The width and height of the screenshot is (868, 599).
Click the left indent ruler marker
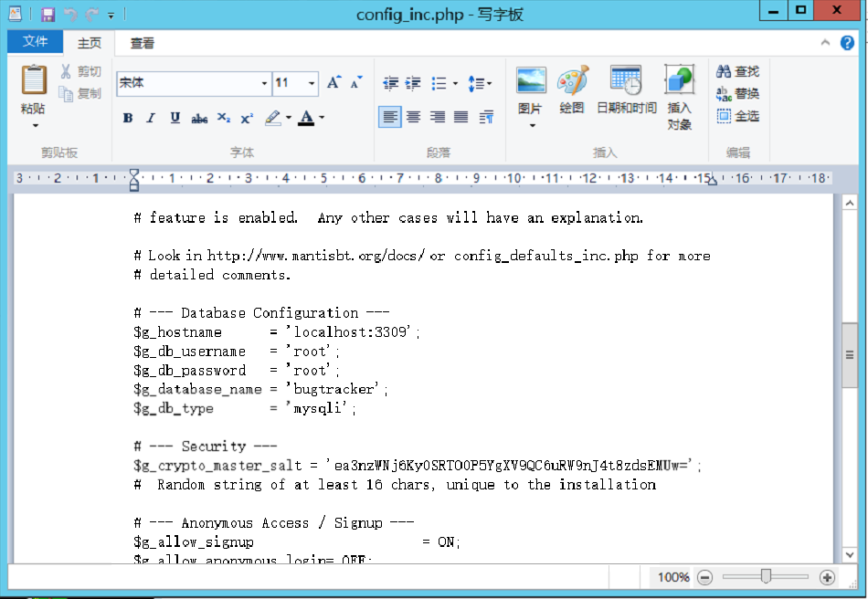click(x=134, y=180)
